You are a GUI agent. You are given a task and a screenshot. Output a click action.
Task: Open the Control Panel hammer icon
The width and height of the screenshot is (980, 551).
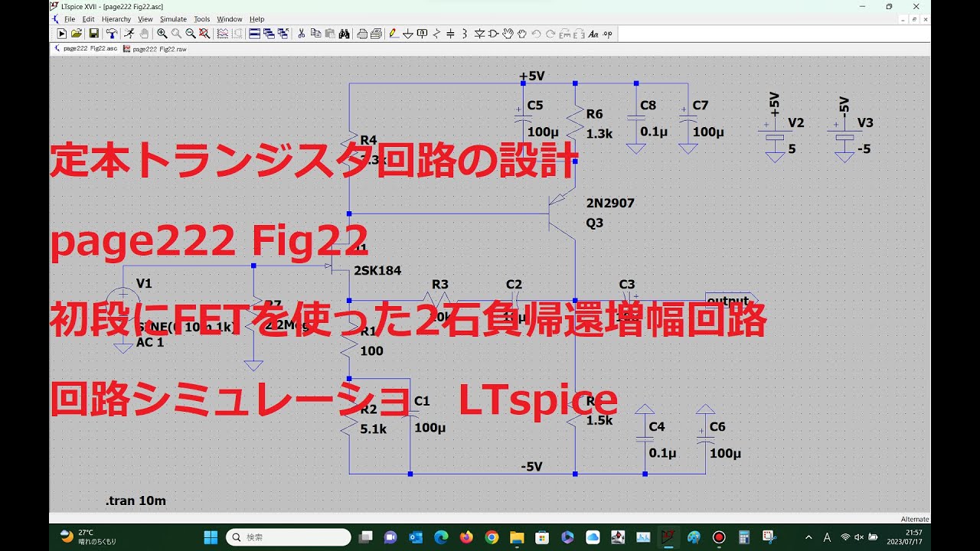click(x=112, y=34)
